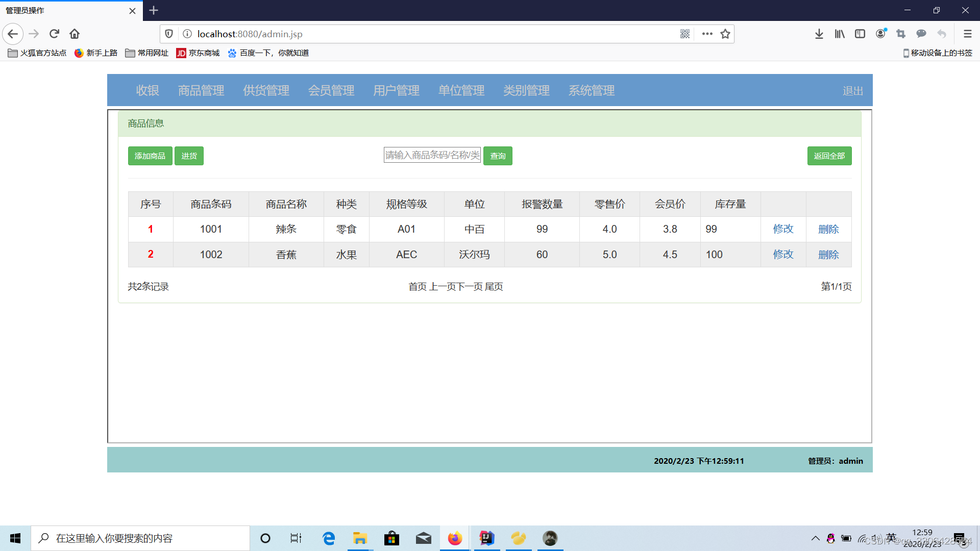Screen dimensions: 980x551
Task: Open Microsoft Store from taskbar
Action: point(391,538)
